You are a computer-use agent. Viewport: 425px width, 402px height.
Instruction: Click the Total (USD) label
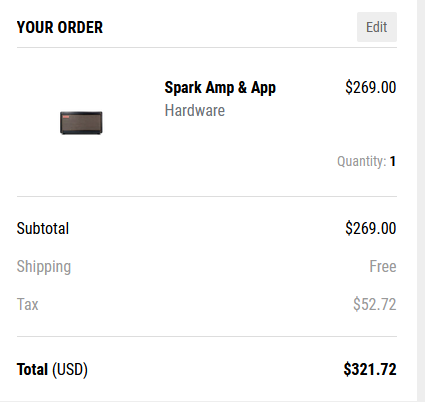pyautogui.click(x=52, y=369)
